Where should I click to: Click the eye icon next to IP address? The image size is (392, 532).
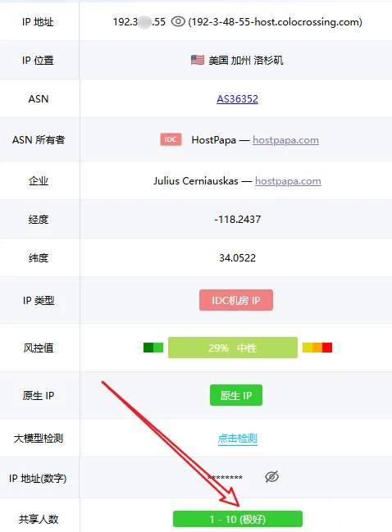tap(178, 21)
